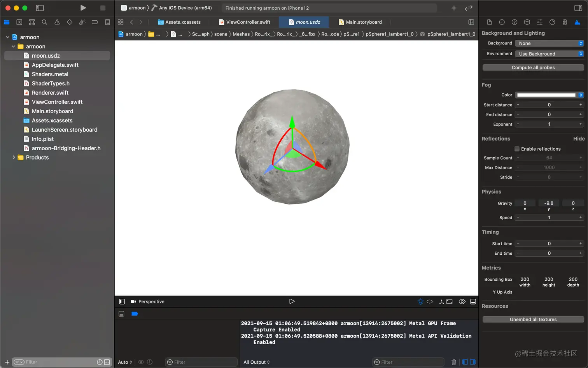Switch to the Assets.xcassets tab
The width and height of the screenshot is (588, 368).
tap(179, 22)
